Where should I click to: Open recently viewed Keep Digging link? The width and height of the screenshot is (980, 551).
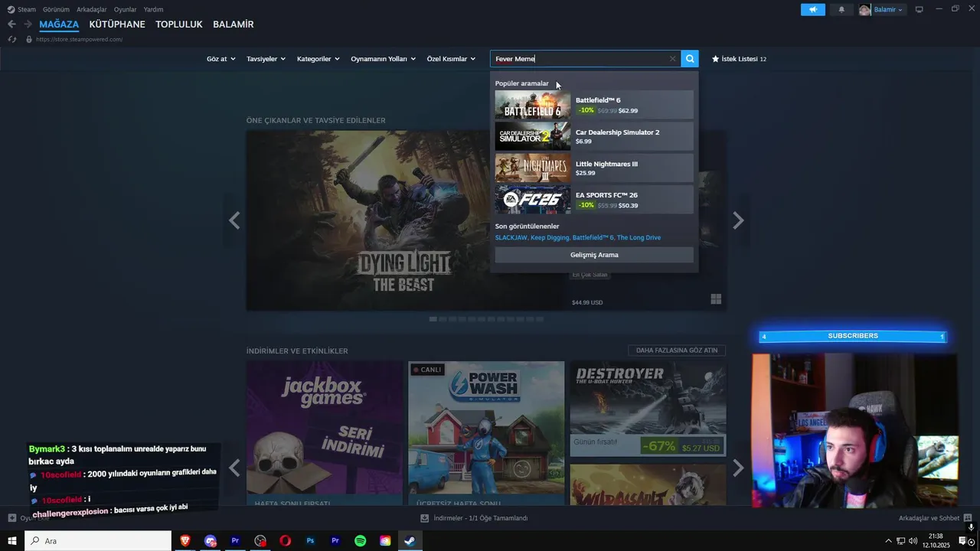[550, 238]
